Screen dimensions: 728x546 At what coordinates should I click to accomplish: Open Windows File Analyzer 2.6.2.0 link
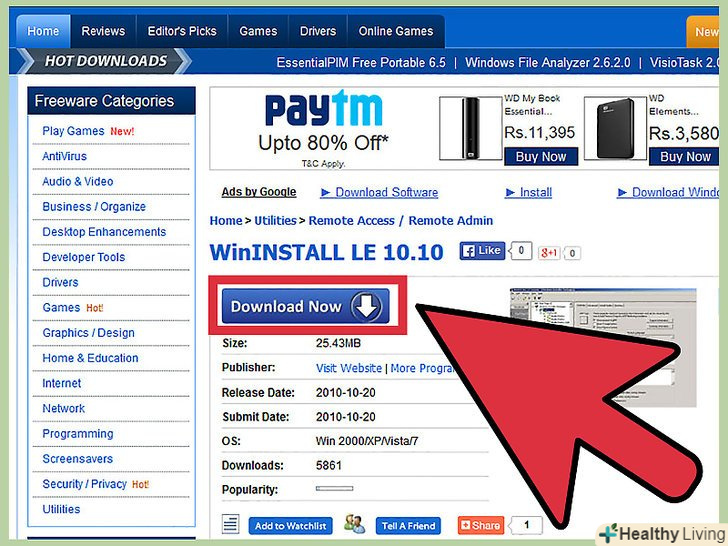point(548,62)
